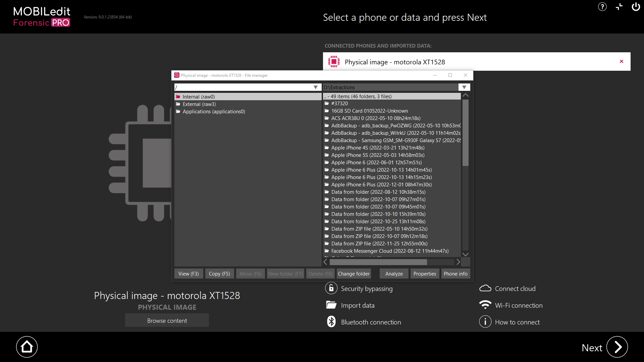The height and width of the screenshot is (362, 644).
Task: Open the help question mark icon
Action: [602, 7]
